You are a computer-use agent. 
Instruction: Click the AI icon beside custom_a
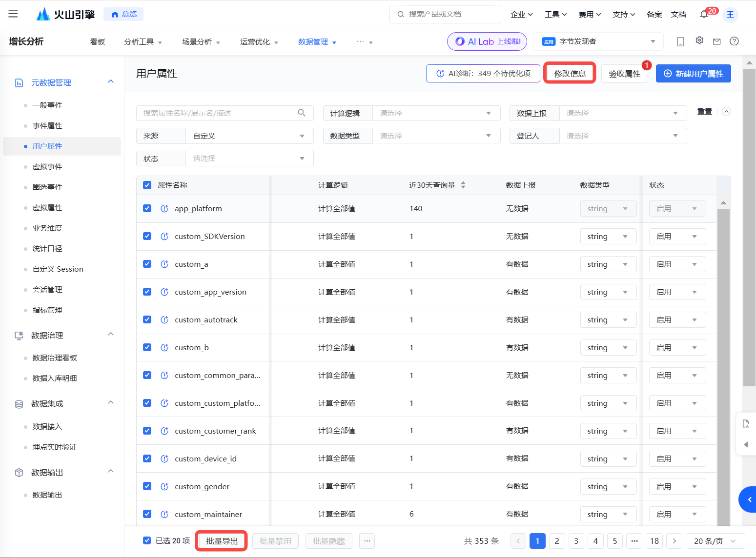coord(164,264)
